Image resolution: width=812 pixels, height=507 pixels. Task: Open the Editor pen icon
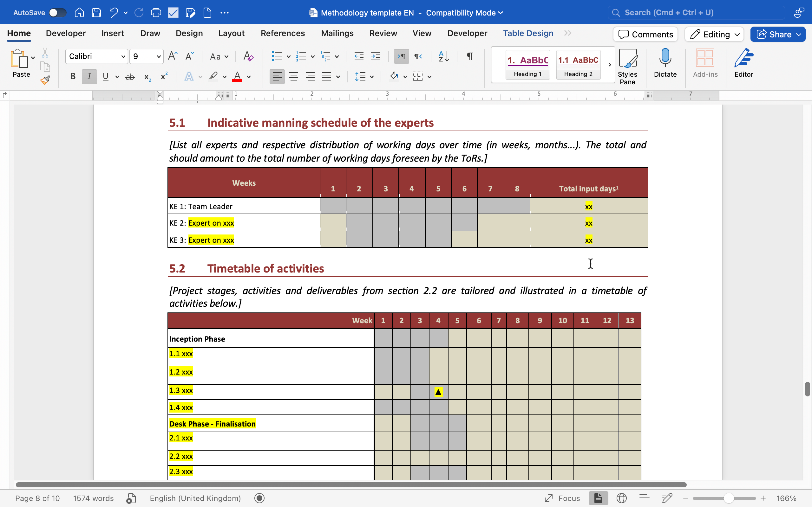(743, 58)
